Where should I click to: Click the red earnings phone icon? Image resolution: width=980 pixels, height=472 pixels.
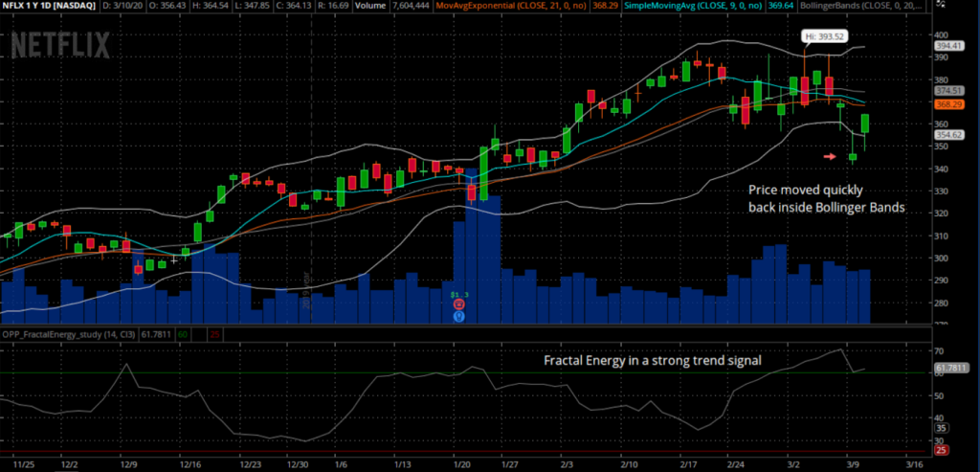point(459,304)
